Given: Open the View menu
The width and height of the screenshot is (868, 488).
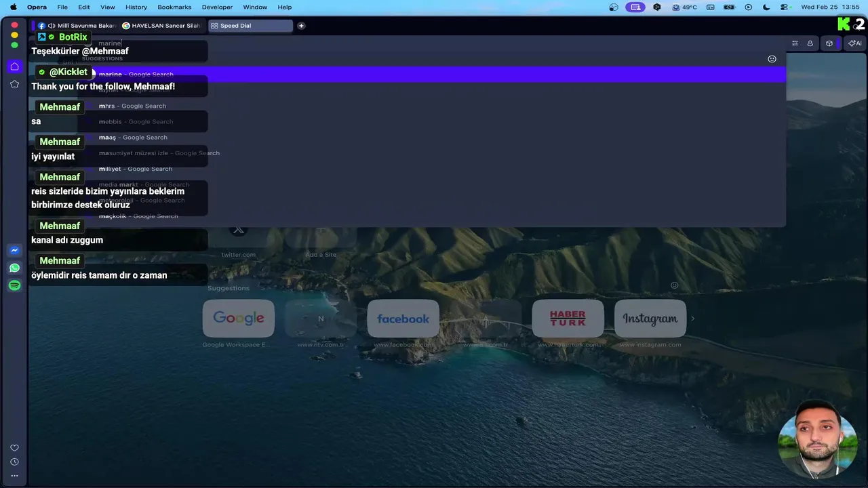Looking at the screenshot, I should tap(108, 7).
